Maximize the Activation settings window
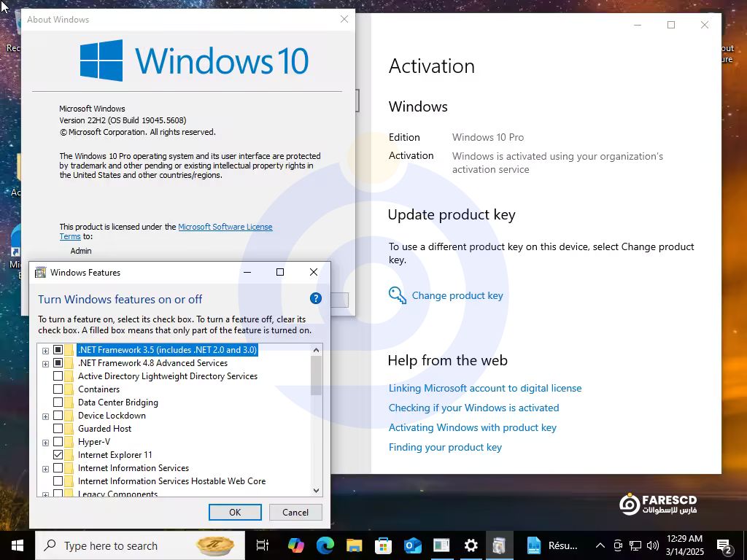 tap(671, 25)
